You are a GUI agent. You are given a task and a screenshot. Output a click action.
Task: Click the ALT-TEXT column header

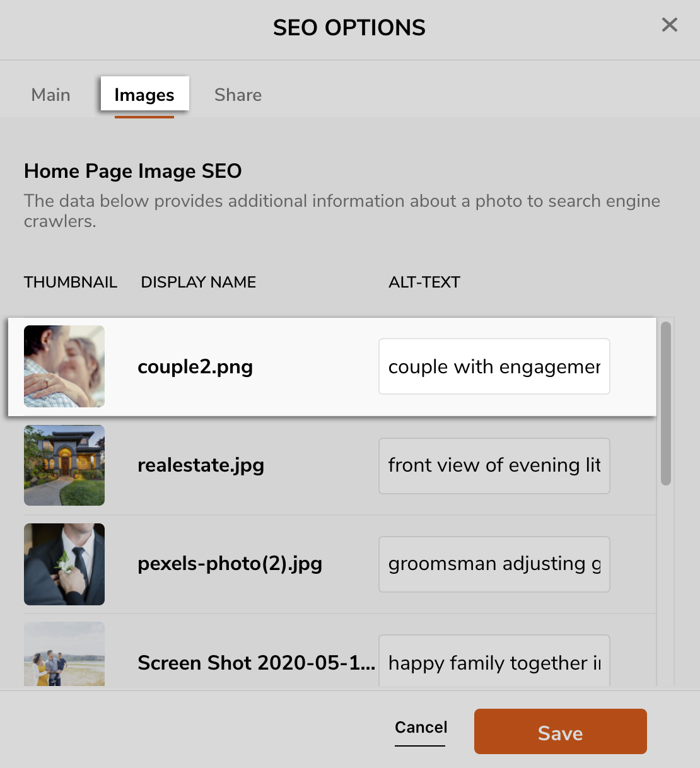[x=424, y=282]
